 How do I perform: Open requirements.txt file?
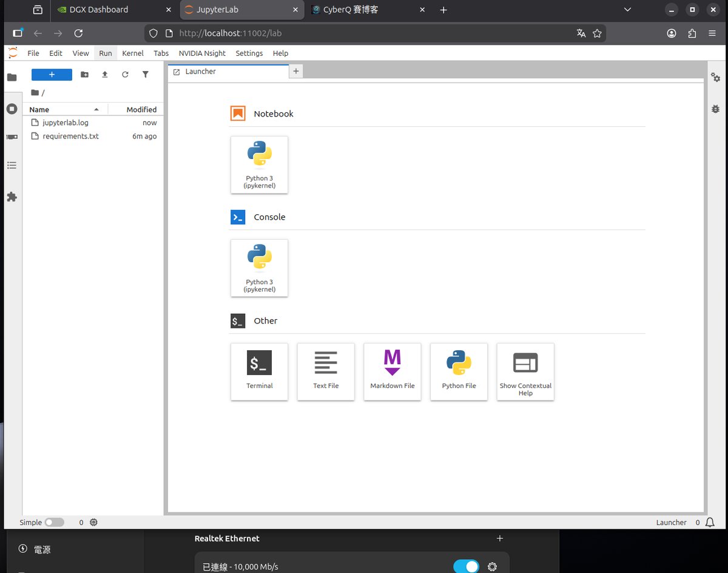click(x=70, y=137)
